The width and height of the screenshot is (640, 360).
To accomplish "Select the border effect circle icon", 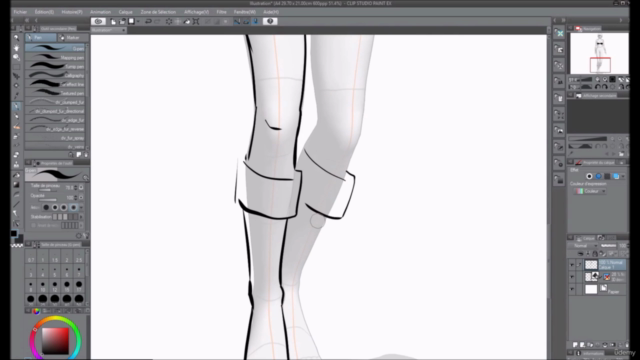I will (589, 176).
